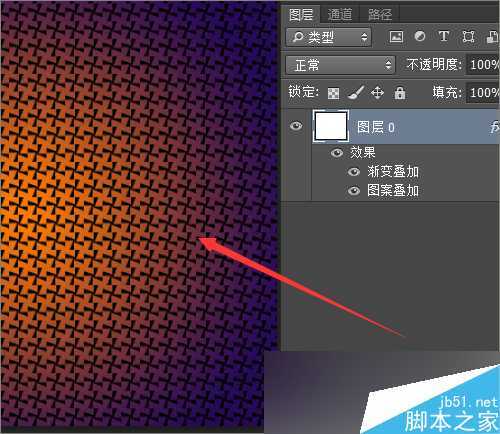Toggle visibility of 效果 effects
This screenshot has height=434, width=500.
[x=337, y=153]
